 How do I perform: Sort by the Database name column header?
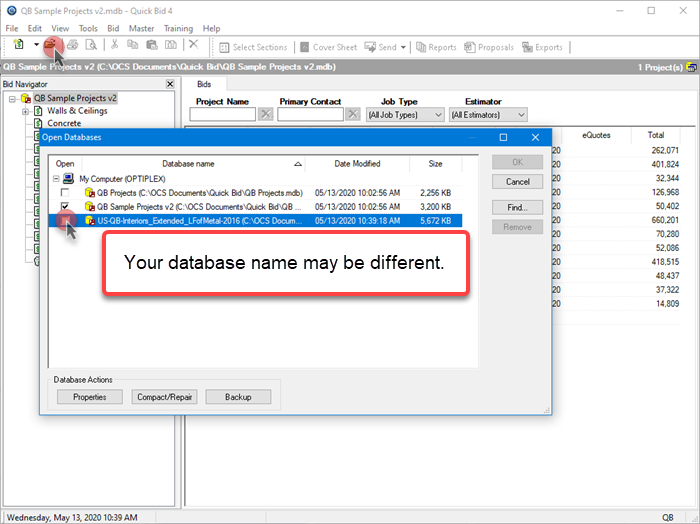[193, 164]
